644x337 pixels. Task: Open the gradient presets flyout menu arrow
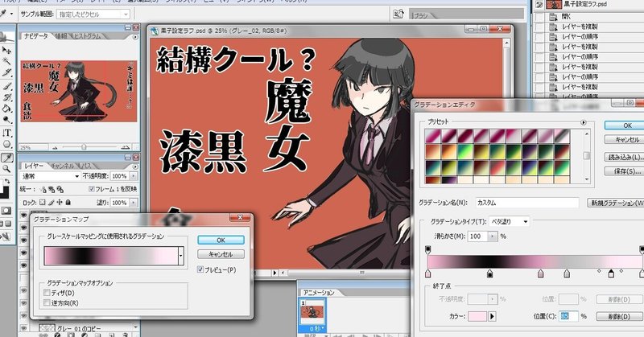583,122
